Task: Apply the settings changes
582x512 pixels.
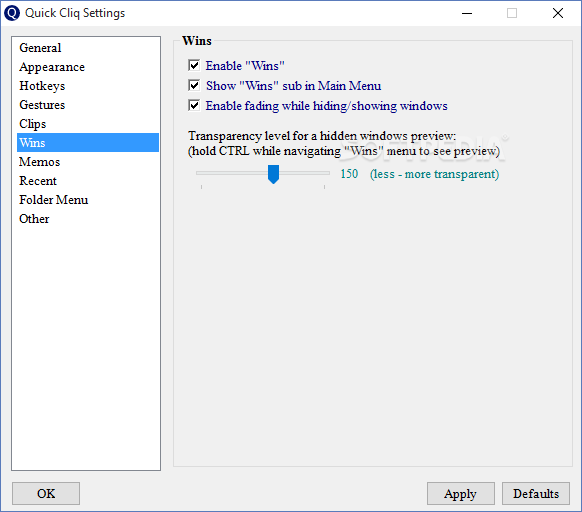Action: point(461,493)
